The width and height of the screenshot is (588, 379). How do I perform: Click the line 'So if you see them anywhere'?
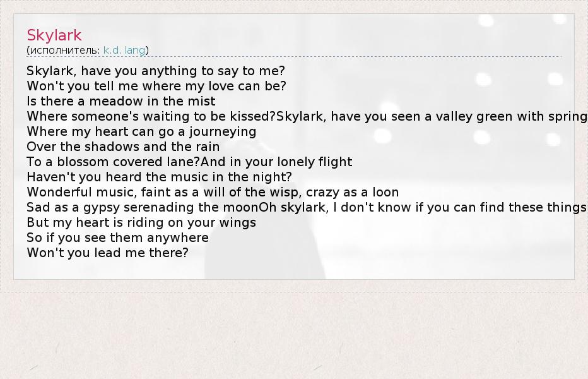(x=117, y=238)
